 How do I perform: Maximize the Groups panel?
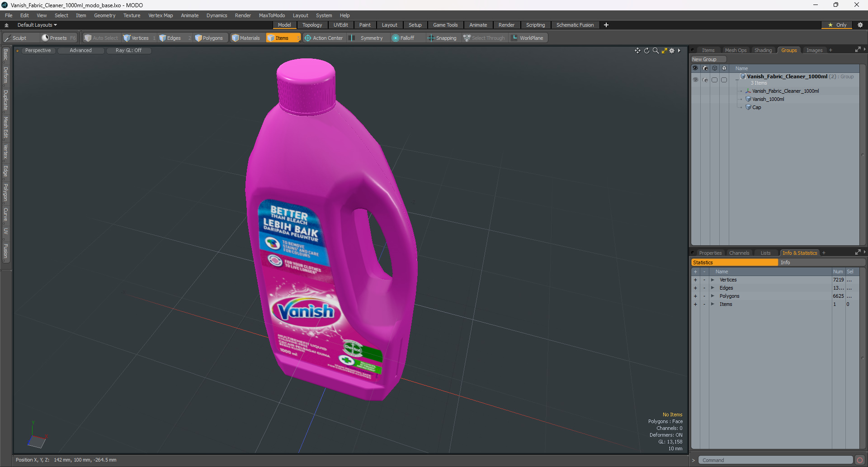click(x=858, y=50)
